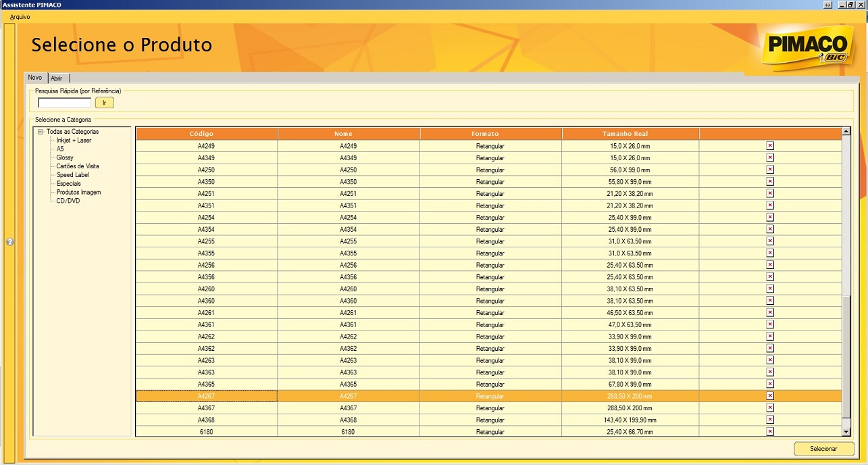This screenshot has width=868, height=465.
Task: Switch to the Abrir tab
Action: 57,78
